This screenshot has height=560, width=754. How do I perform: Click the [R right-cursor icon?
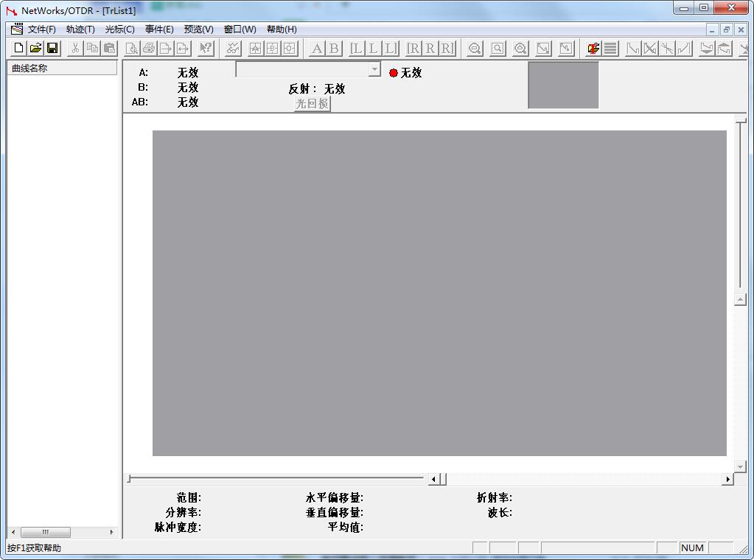[x=413, y=48]
